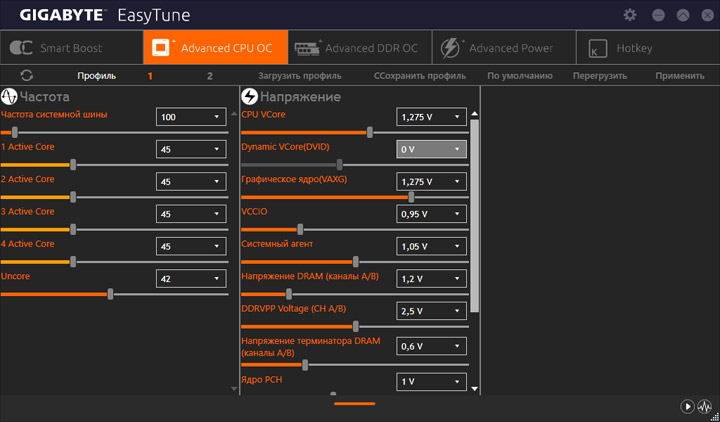Image resolution: width=720 pixels, height=422 pixels.
Task: Click the Advanced DDR OC memory icon
Action: pos(308,48)
